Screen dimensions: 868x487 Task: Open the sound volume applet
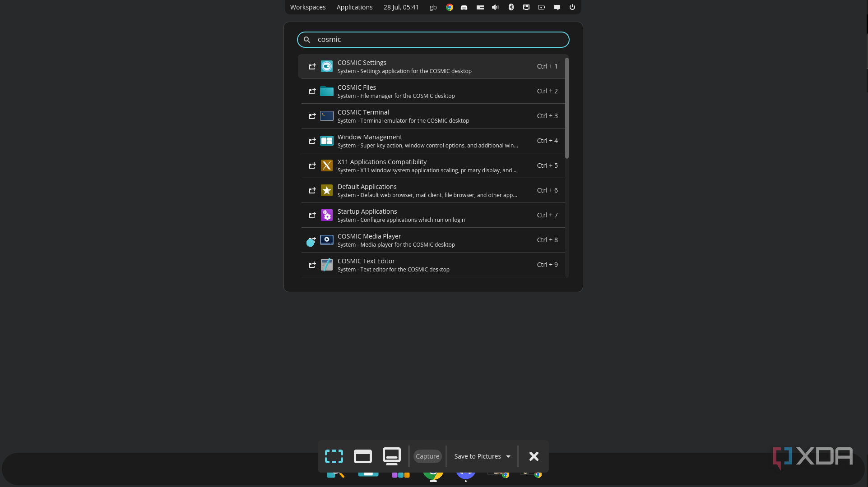coord(495,7)
